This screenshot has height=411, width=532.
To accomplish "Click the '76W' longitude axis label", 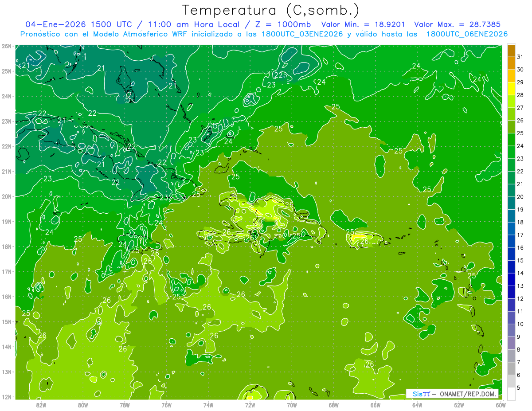I will (167, 405).
